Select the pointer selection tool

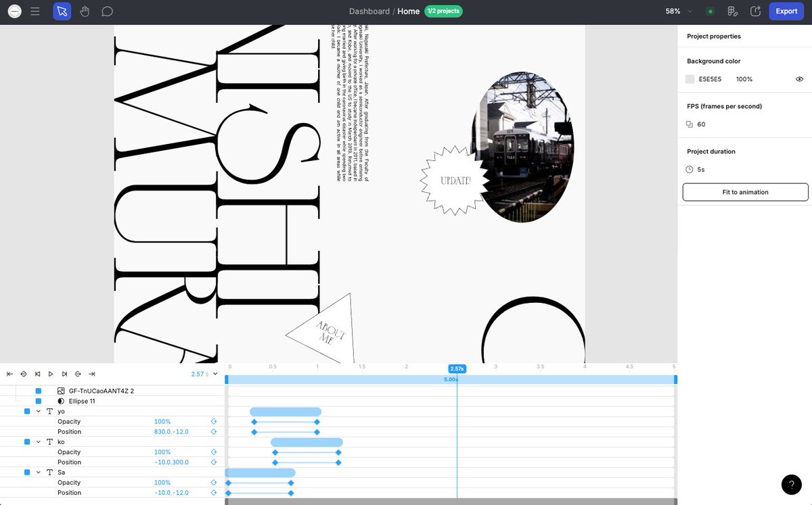click(62, 11)
